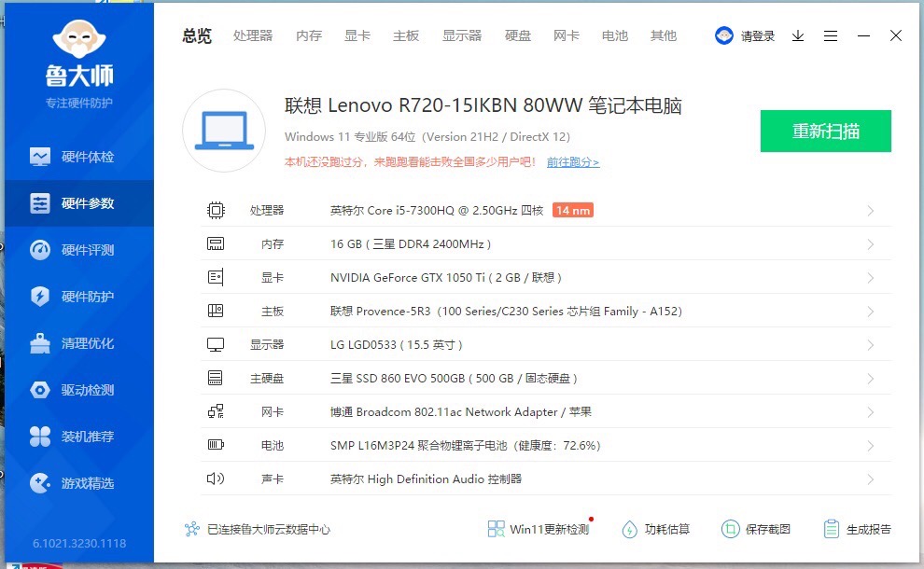This screenshot has width=924, height=569.
Task: Switch to the 显卡 tab
Action: point(357,36)
